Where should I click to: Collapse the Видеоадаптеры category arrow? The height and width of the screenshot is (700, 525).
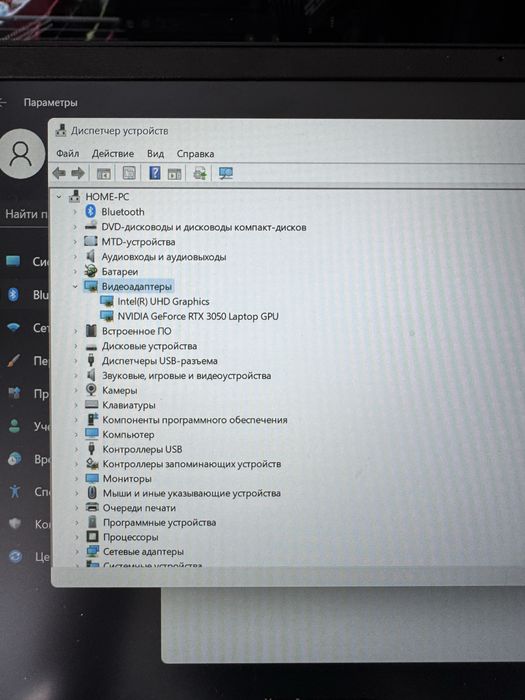pos(75,286)
